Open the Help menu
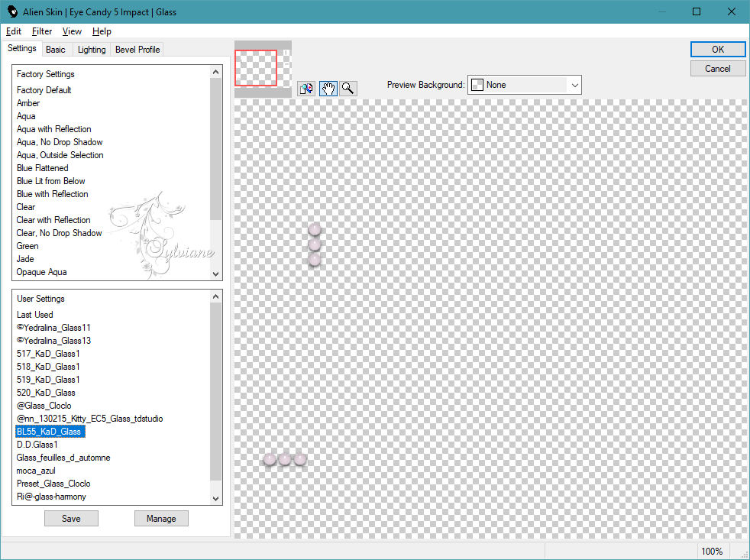Image resolution: width=750 pixels, height=560 pixels. click(102, 31)
